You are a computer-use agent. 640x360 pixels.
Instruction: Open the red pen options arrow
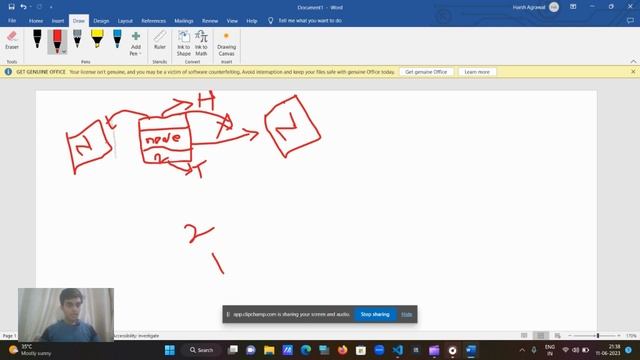pos(64,52)
